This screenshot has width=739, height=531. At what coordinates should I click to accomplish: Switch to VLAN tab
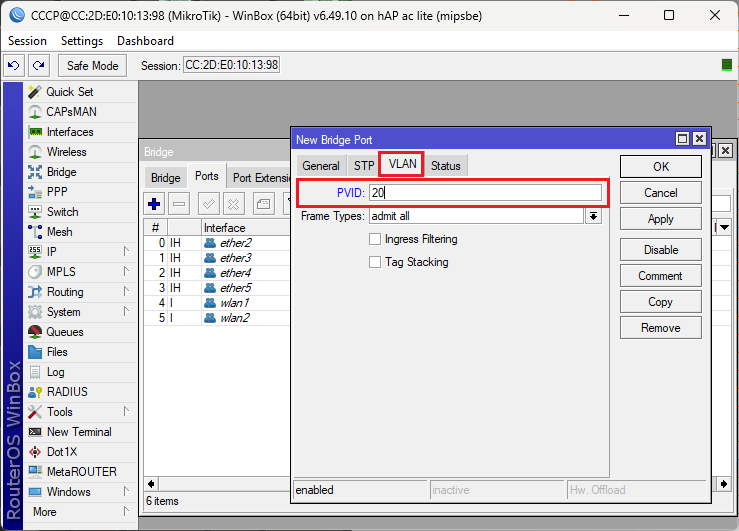[402, 164]
